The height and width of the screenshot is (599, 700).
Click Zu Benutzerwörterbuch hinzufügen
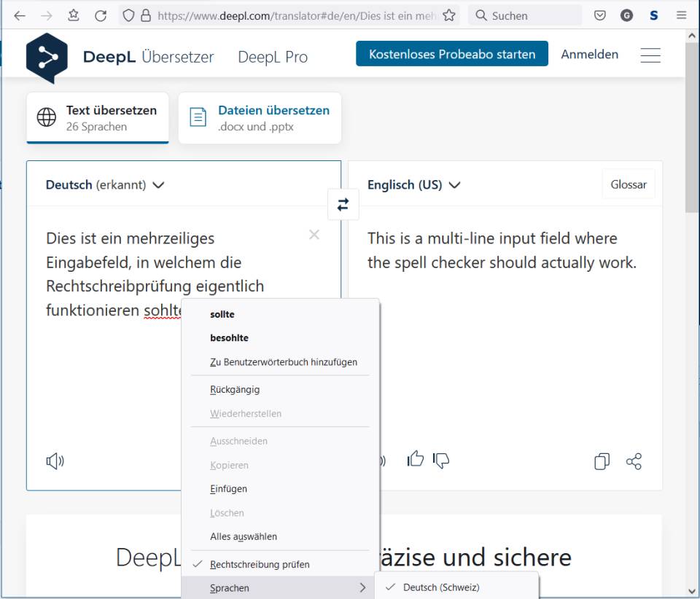(x=280, y=361)
